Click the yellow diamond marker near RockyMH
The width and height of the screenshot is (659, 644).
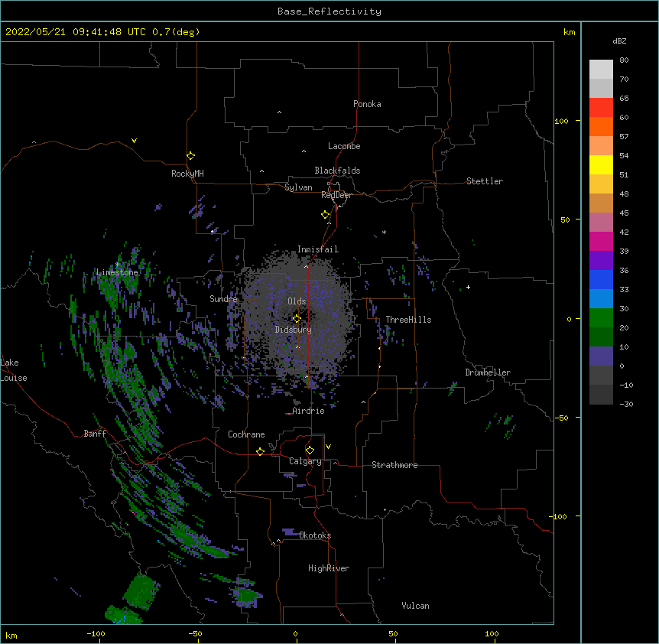(191, 156)
